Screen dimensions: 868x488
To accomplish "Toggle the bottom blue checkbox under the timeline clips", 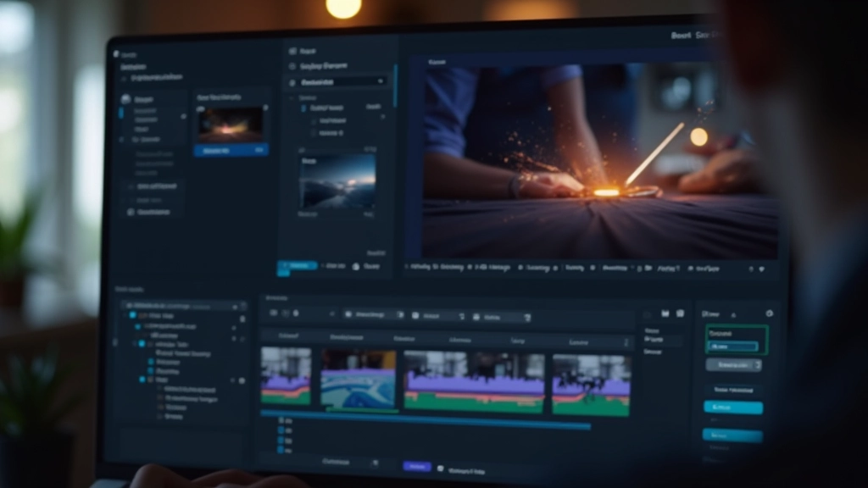I will [281, 451].
